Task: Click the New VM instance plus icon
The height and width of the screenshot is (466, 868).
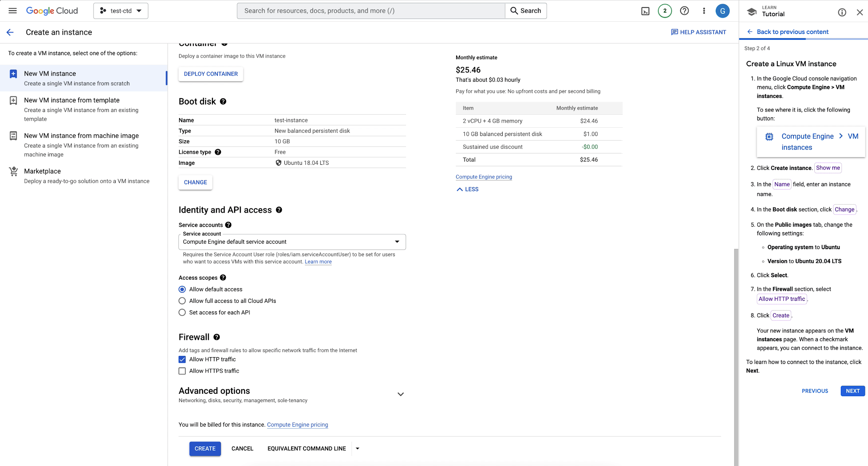Action: pyautogui.click(x=13, y=74)
